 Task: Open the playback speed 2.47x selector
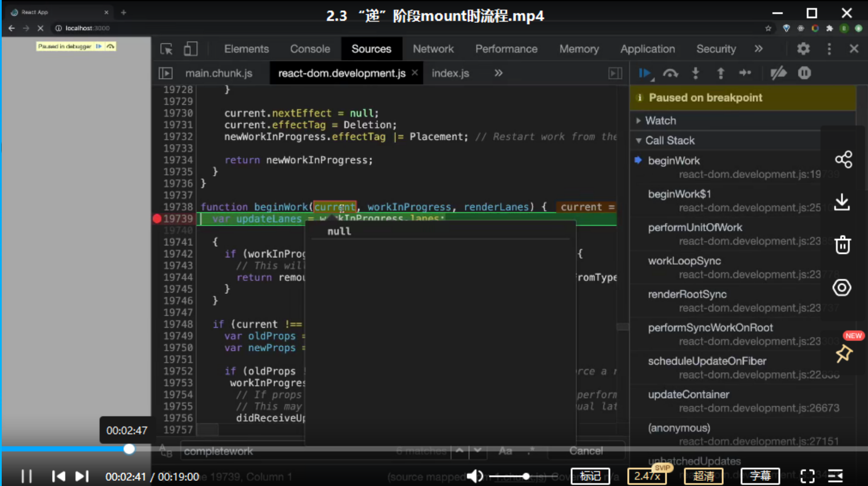point(647,476)
